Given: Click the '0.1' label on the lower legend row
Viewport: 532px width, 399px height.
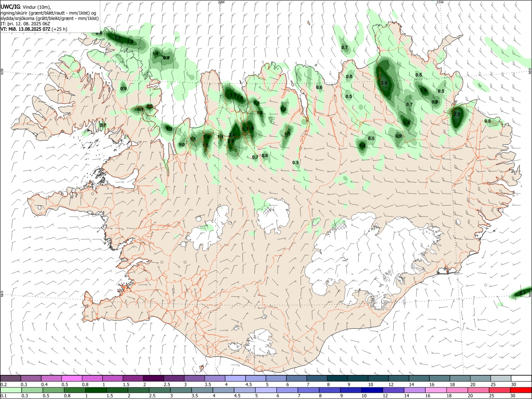Looking at the screenshot, I should 4,396.
